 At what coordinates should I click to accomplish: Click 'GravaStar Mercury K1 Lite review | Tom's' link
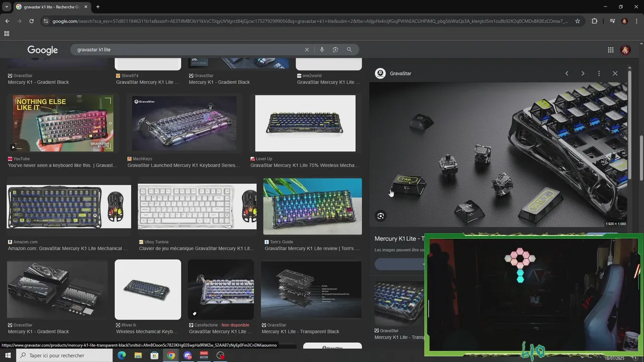tap(312, 248)
